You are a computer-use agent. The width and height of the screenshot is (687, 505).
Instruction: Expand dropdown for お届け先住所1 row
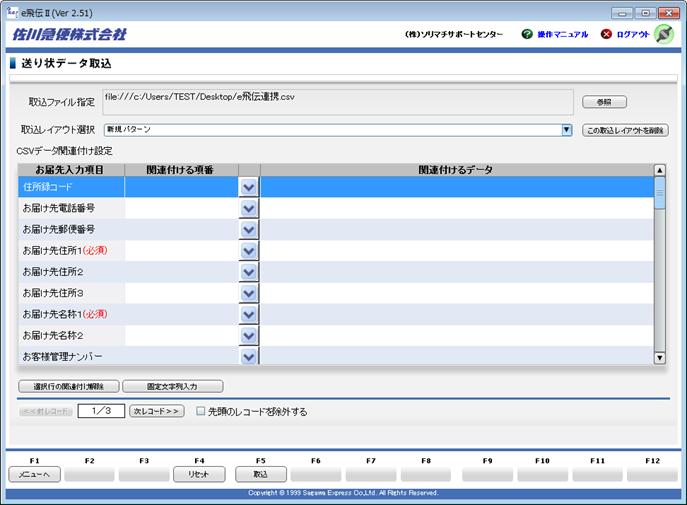click(x=248, y=251)
